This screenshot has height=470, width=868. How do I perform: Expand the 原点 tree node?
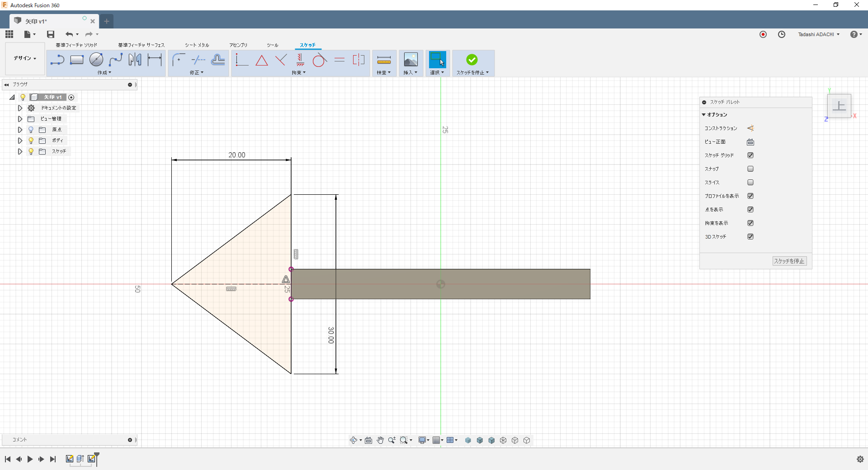pyautogui.click(x=20, y=130)
